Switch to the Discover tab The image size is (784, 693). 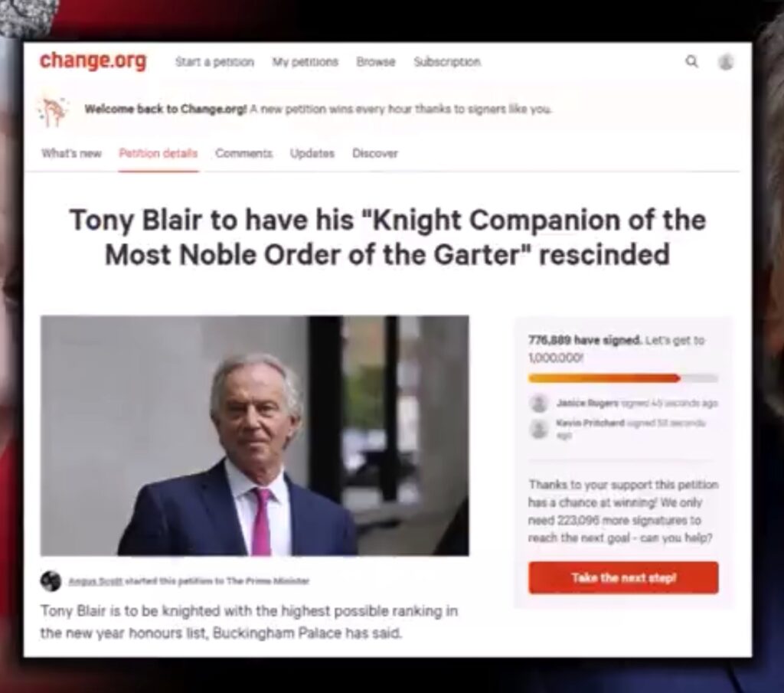point(375,153)
